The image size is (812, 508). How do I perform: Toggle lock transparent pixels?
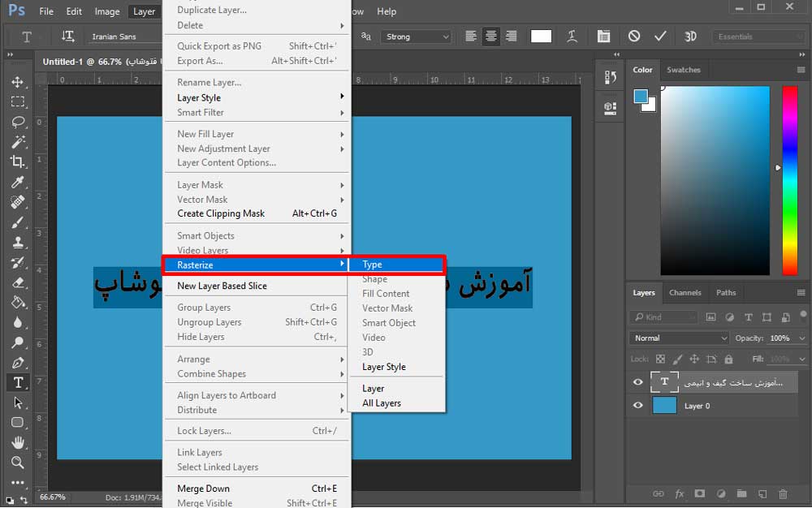tap(660, 359)
